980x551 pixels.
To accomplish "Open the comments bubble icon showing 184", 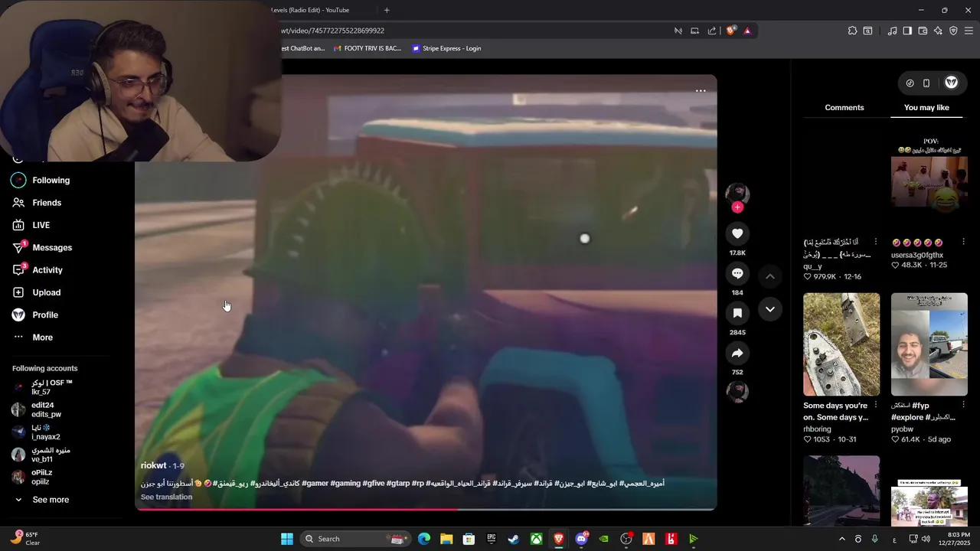I will 737,273.
